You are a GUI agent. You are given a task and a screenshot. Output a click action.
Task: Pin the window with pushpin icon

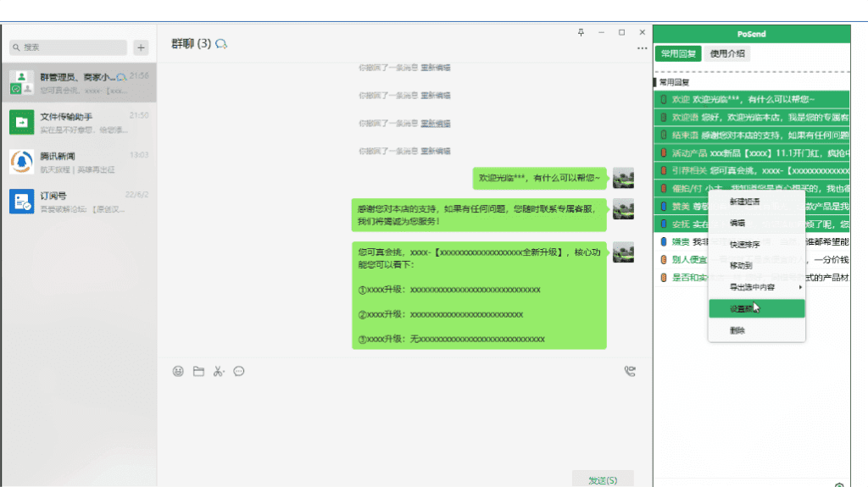tap(581, 32)
